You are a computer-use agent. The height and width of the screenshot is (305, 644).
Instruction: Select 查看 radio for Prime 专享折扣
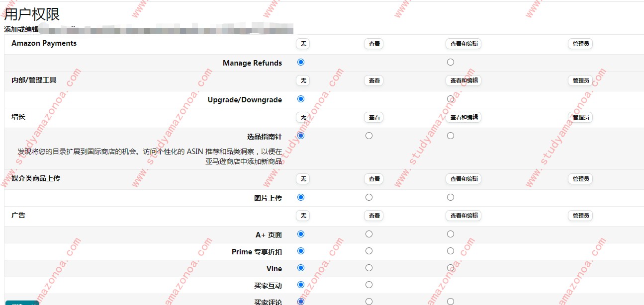[x=368, y=251]
